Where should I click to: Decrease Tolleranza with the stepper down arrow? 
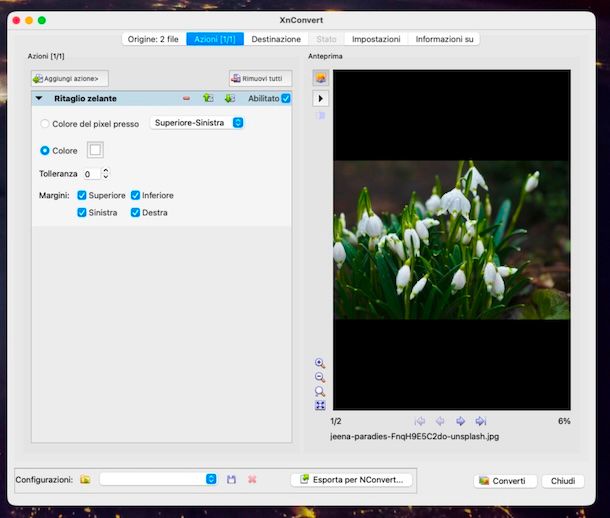coord(106,177)
